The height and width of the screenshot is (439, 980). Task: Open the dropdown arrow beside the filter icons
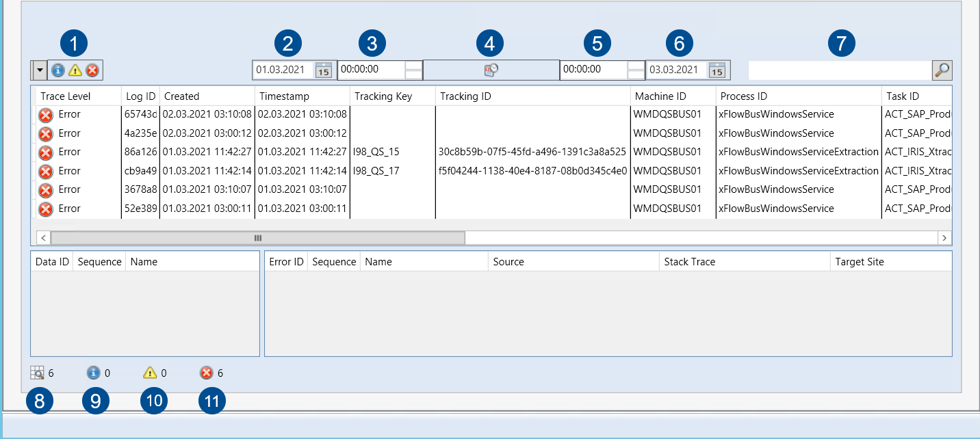(40, 70)
